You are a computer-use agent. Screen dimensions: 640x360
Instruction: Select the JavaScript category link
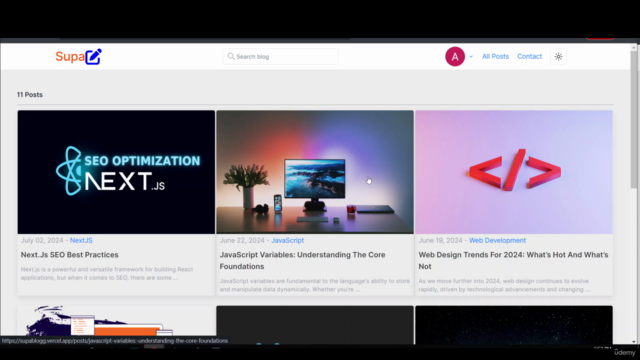(288, 240)
